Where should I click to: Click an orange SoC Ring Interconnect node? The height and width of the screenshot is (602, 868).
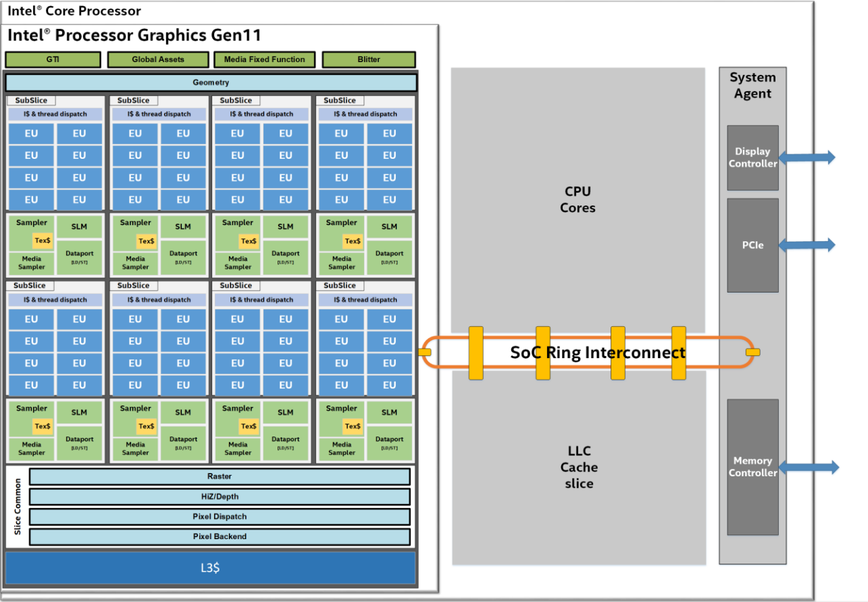click(x=476, y=352)
